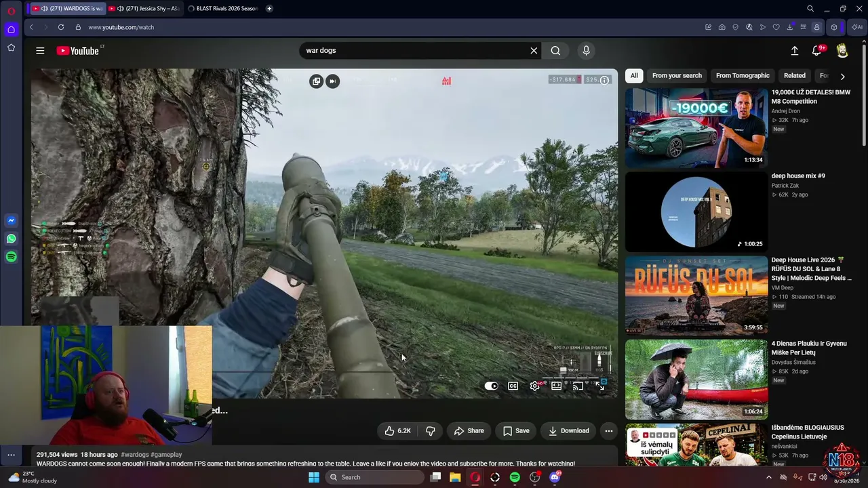The height and width of the screenshot is (488, 868).
Task: Click the YouTube search magnifier button
Action: tap(555, 51)
